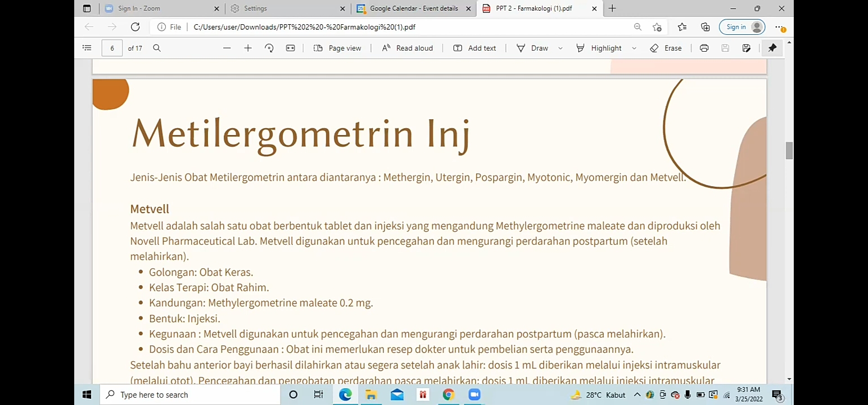Image resolution: width=868 pixels, height=405 pixels.
Task: Show hidden system tray icons
Action: click(637, 395)
